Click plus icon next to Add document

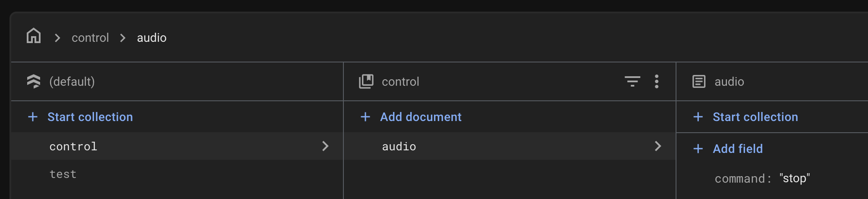click(365, 117)
